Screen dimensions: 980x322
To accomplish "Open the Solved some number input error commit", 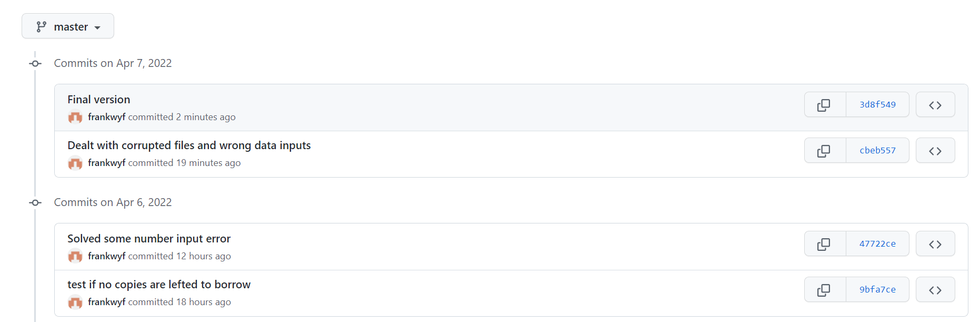I will coord(149,238).
